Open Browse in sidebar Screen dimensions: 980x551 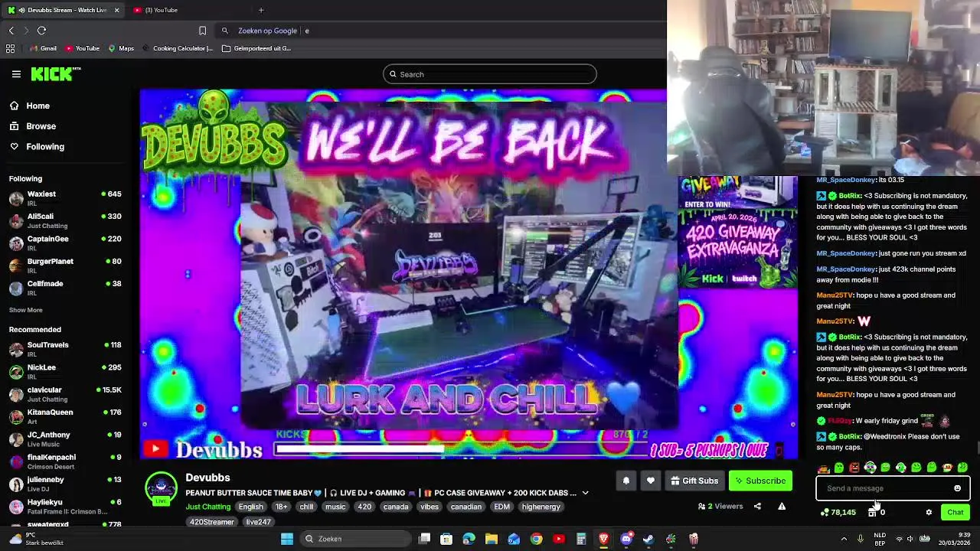[41, 126]
